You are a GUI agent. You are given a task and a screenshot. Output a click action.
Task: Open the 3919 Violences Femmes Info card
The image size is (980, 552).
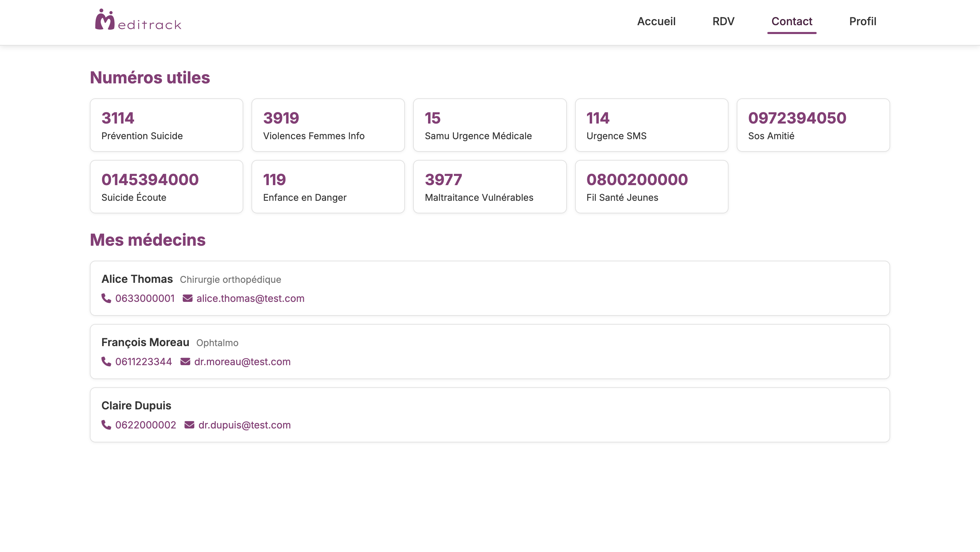pos(328,125)
